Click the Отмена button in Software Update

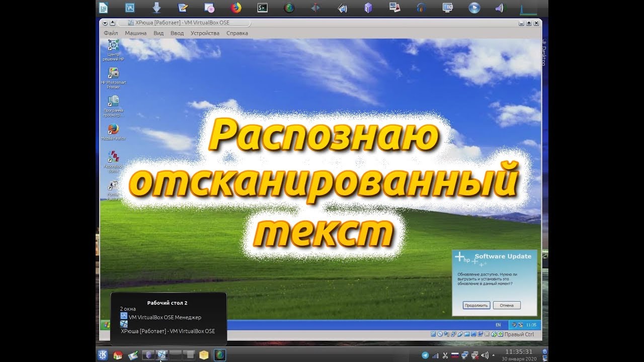pos(507,305)
